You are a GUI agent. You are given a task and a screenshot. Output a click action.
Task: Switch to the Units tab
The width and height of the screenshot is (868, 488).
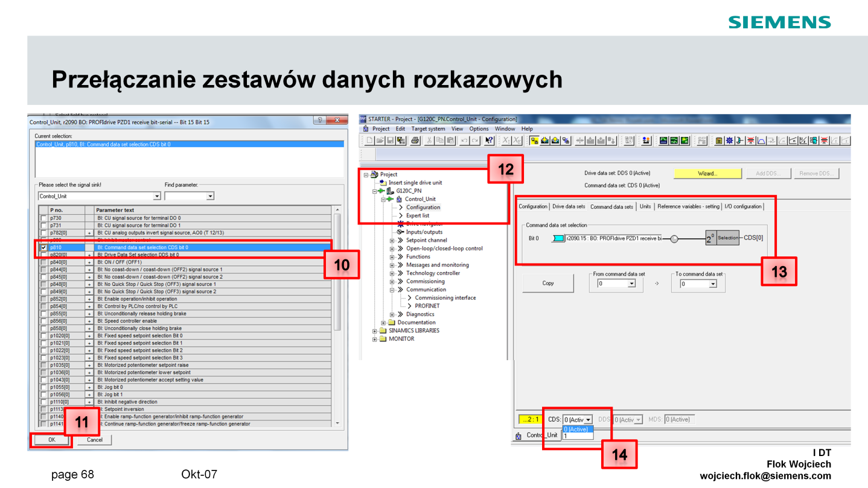645,206
